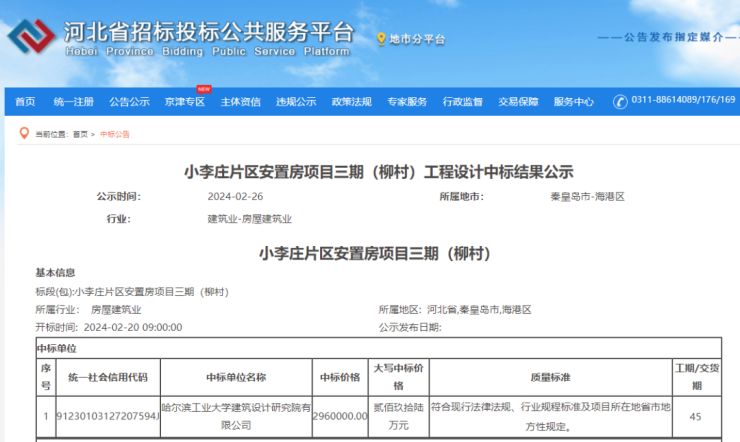Open the 政策法规 menu item
This screenshot has height=442, width=740.
pos(352,101)
